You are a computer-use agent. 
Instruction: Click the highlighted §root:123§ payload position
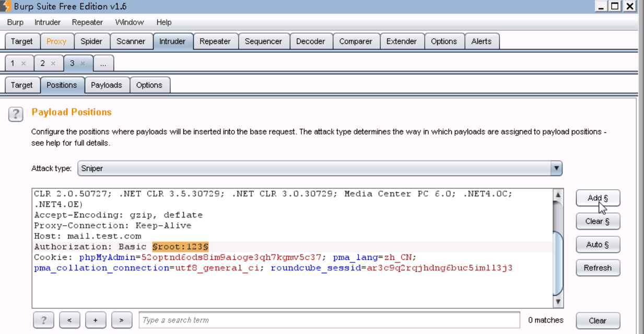point(180,247)
